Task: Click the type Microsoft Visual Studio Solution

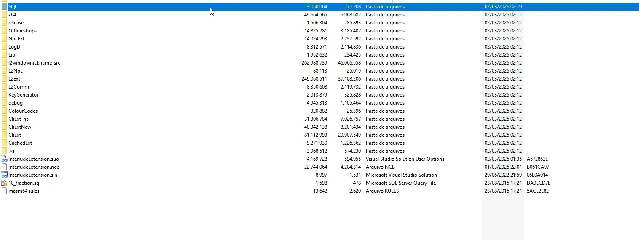Action: 401,175
